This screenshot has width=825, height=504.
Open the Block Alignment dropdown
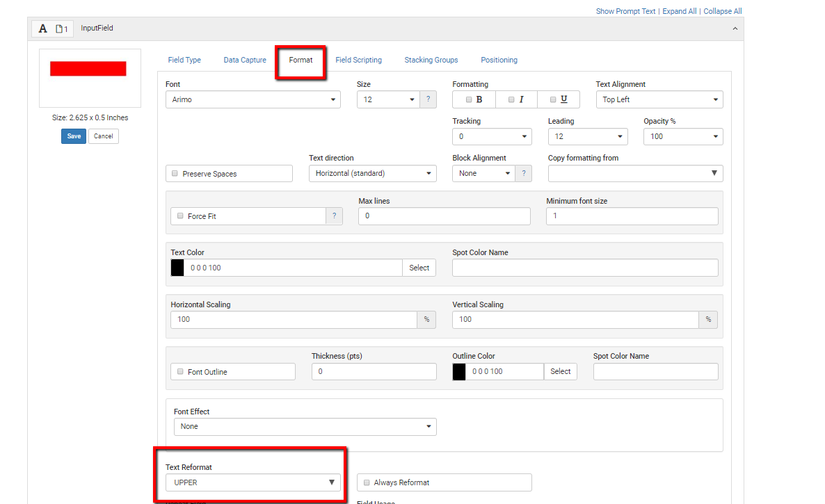(483, 173)
